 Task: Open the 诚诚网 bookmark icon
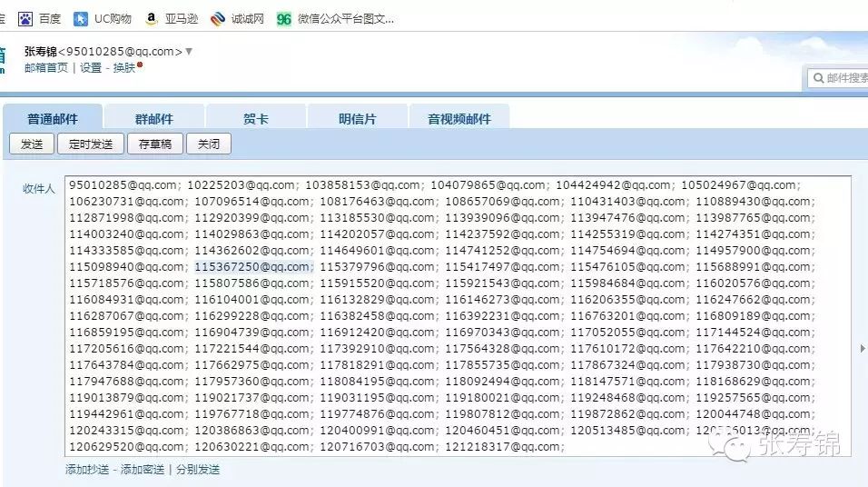[218, 19]
